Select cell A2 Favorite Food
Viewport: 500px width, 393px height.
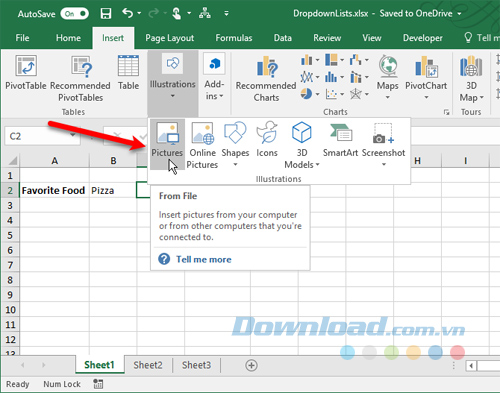tap(54, 190)
